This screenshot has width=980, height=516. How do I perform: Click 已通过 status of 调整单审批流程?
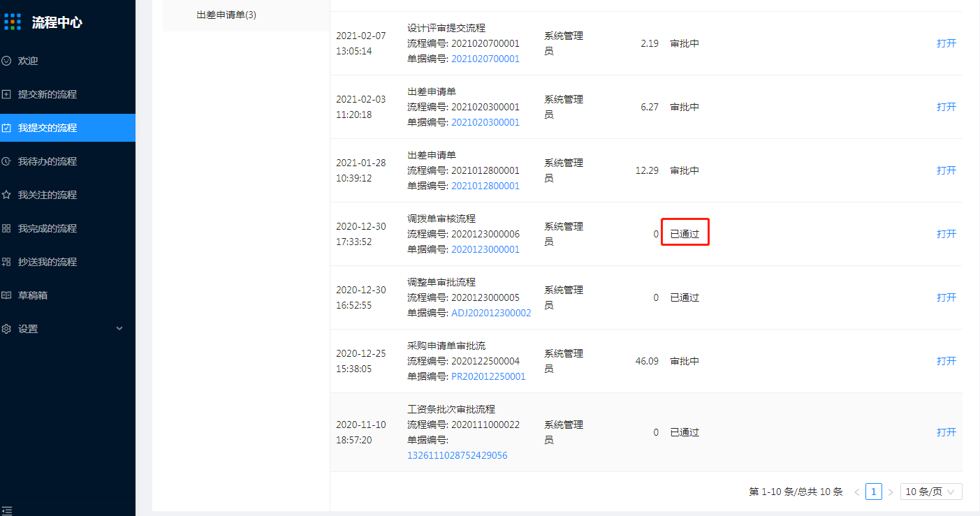(685, 297)
